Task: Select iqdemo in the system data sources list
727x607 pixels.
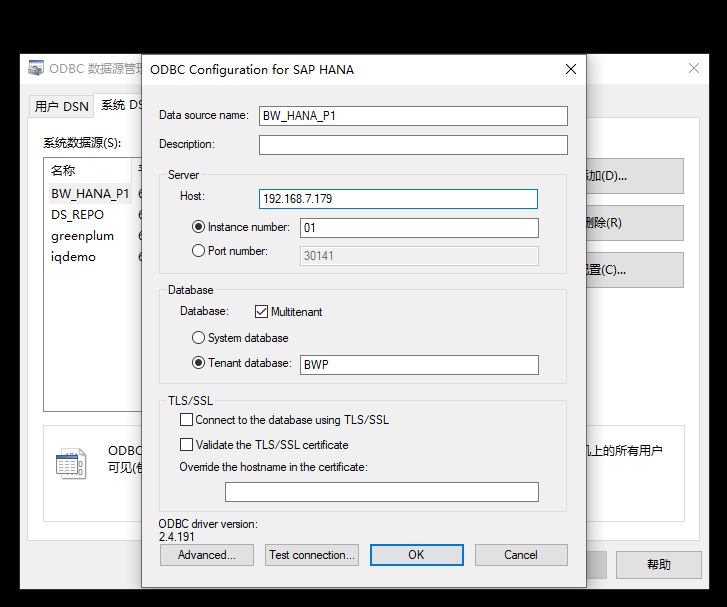Action: pos(73,256)
